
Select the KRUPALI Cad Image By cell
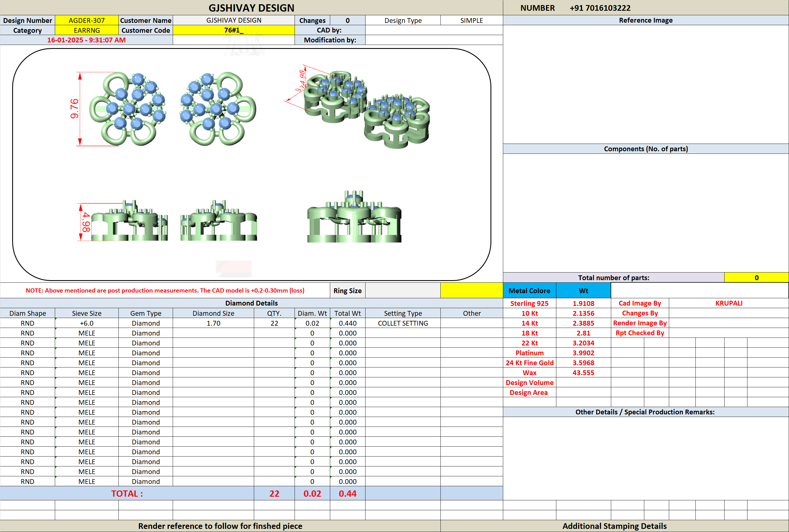point(729,303)
